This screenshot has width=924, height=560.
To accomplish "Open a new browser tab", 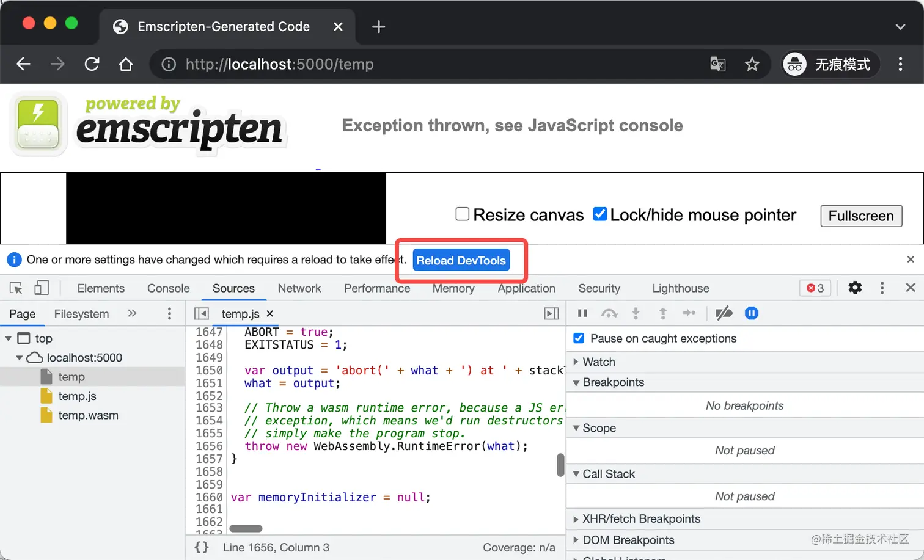I will click(x=379, y=26).
